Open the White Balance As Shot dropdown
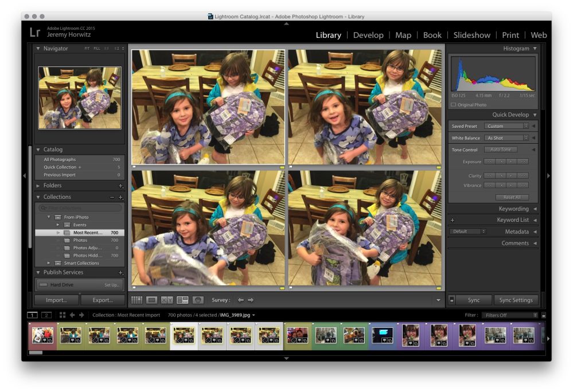This screenshot has width=573, height=392. (505, 138)
